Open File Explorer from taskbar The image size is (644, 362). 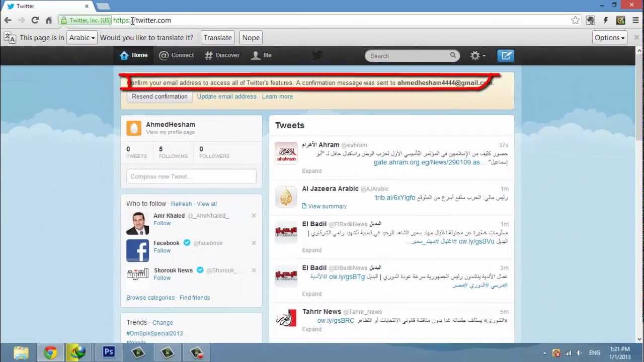(21, 352)
